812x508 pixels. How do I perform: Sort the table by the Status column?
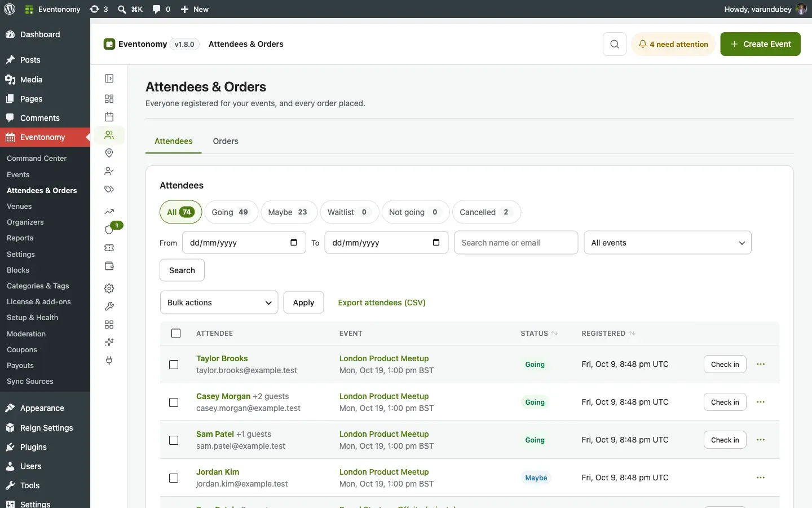[539, 334]
